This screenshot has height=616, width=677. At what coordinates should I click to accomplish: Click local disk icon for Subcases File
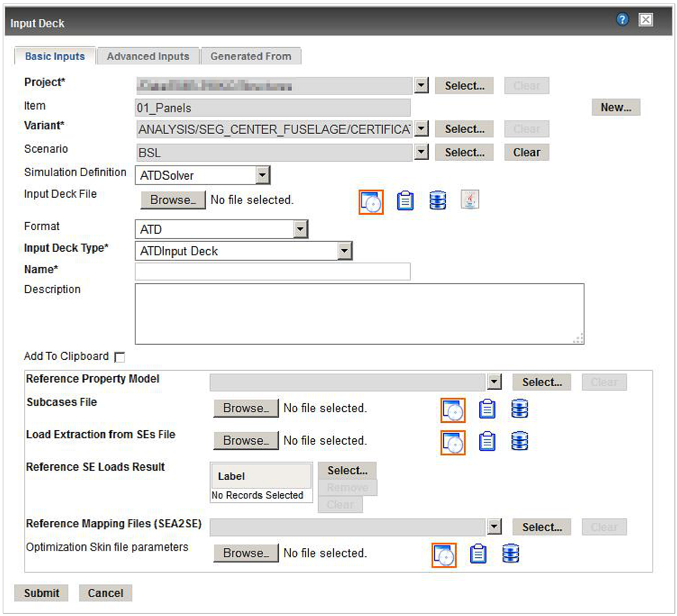point(453,410)
